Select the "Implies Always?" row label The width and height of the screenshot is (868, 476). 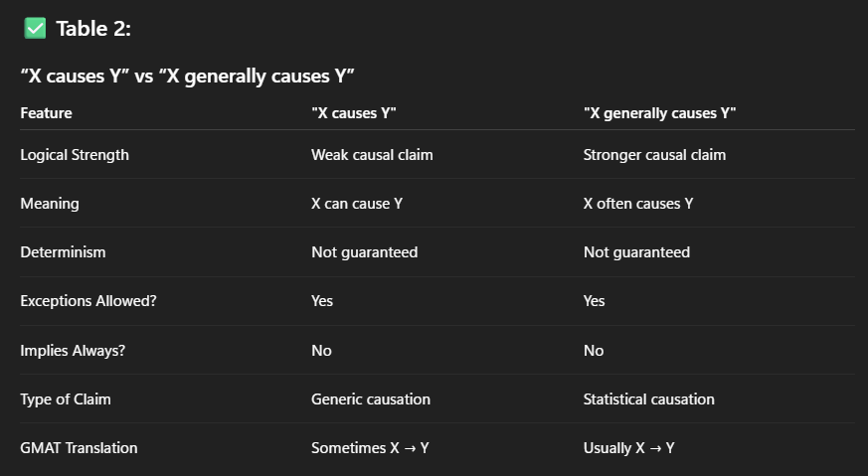click(x=72, y=351)
